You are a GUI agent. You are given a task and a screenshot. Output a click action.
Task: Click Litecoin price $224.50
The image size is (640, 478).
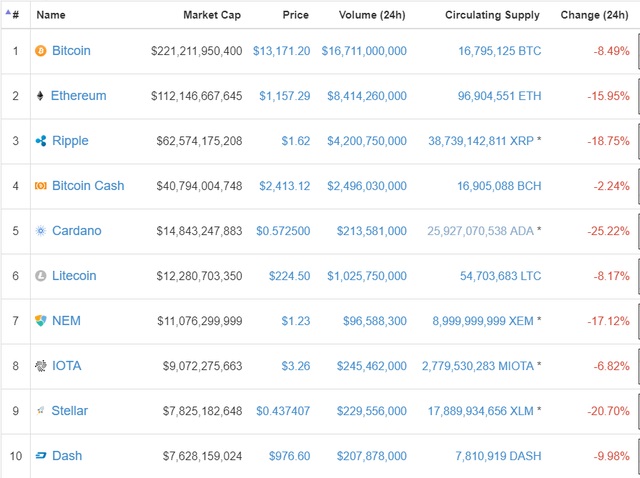coord(290,276)
